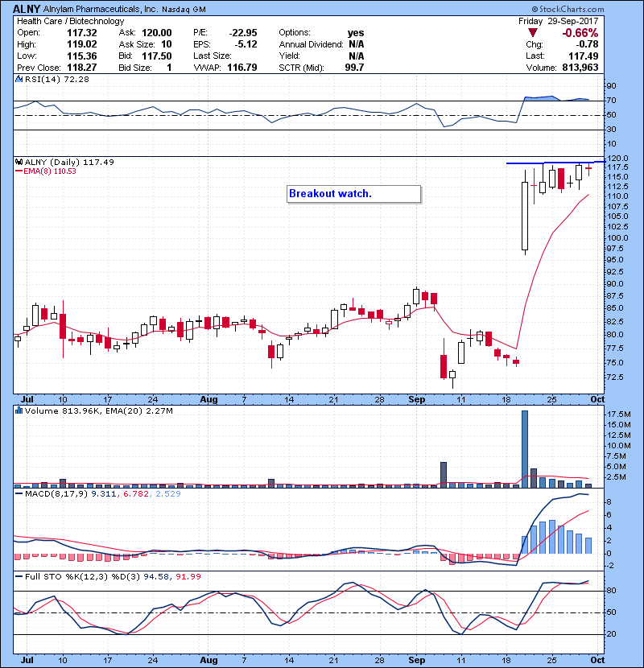Click the 120.0 price axis label
This screenshot has height=668, width=644.
point(617,158)
